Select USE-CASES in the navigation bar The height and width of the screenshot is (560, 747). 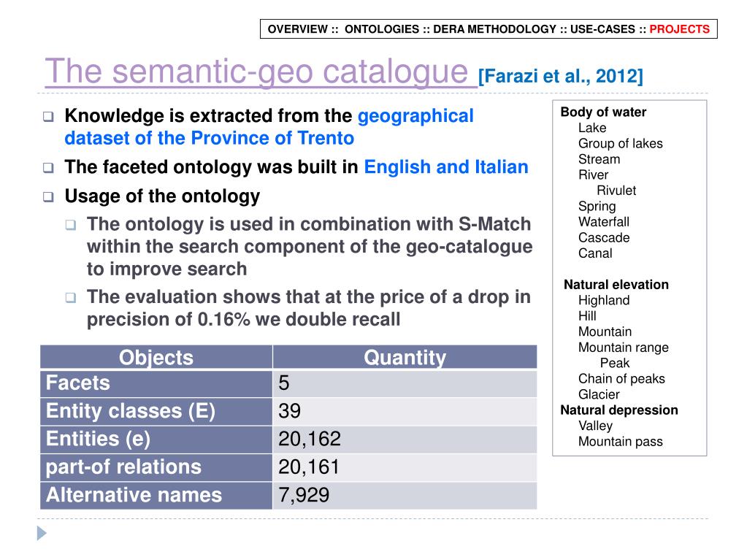coord(602,29)
